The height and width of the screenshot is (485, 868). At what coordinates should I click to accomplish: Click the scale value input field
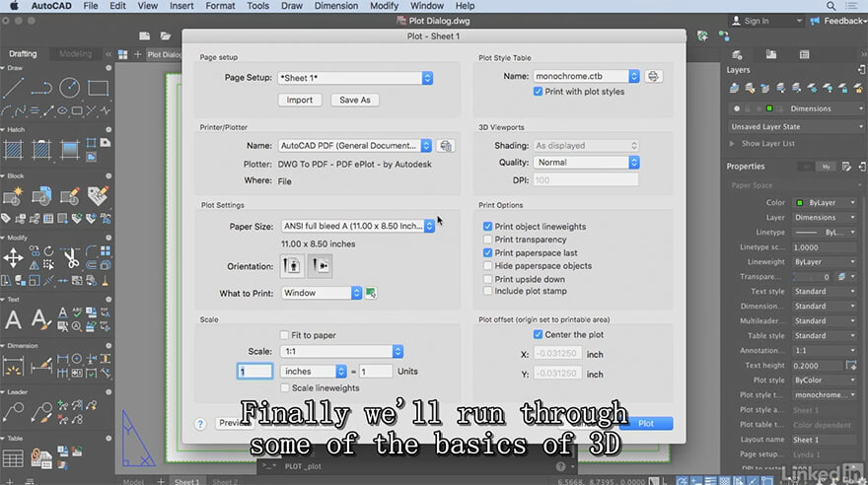pos(254,372)
